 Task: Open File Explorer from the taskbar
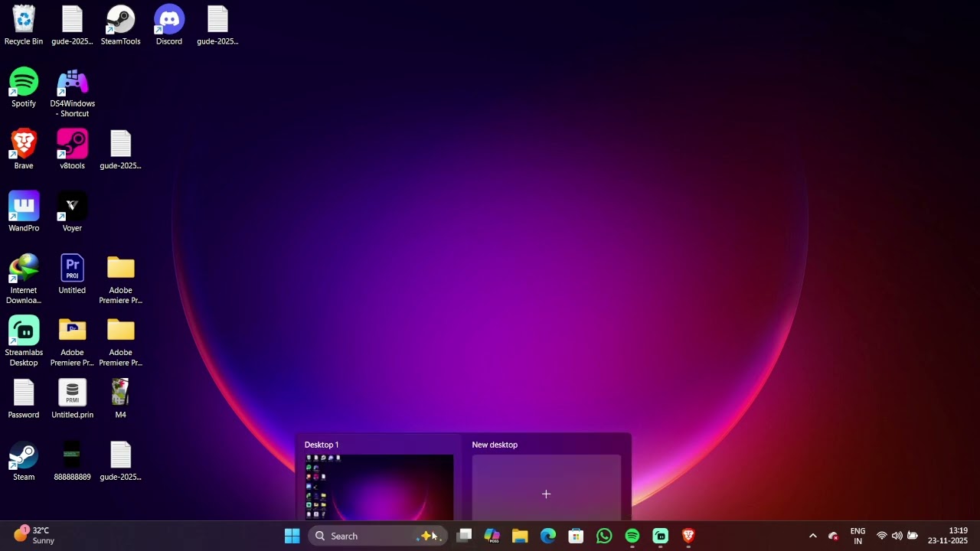pos(520,536)
